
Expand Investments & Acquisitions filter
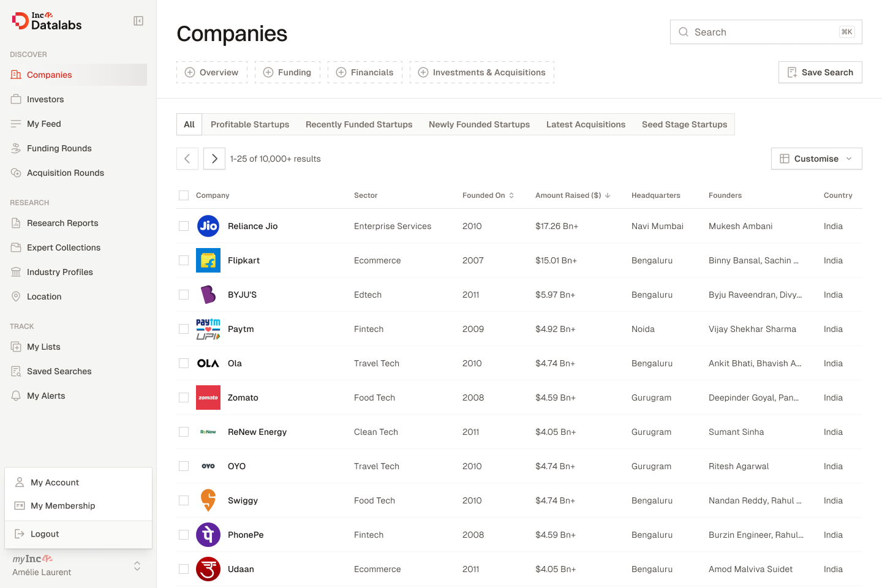click(482, 72)
